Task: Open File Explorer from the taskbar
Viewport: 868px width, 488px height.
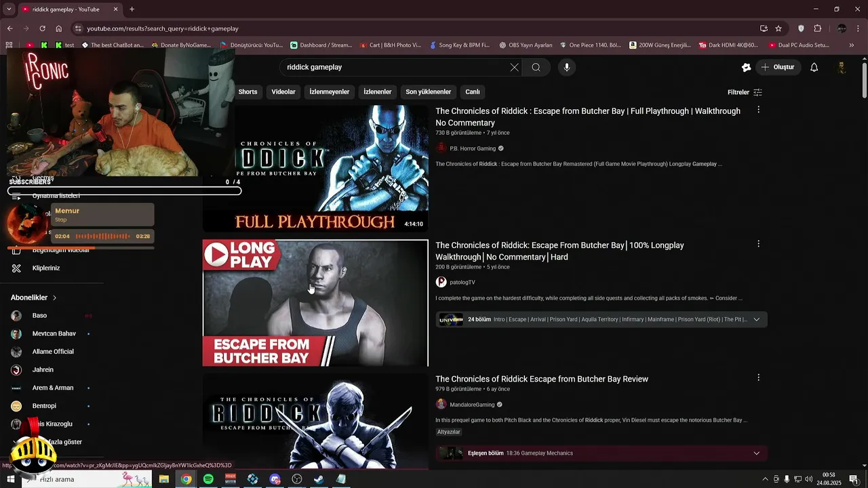Action: 164,479
